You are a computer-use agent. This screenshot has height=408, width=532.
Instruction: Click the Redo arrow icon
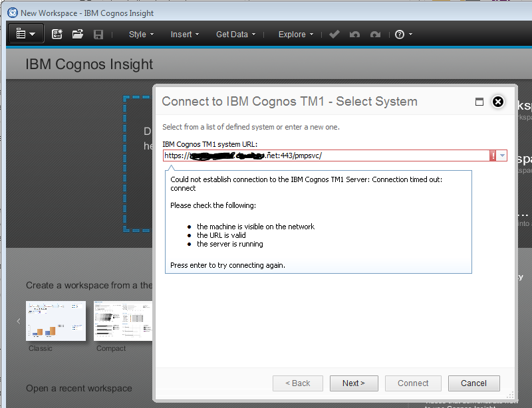coord(375,35)
